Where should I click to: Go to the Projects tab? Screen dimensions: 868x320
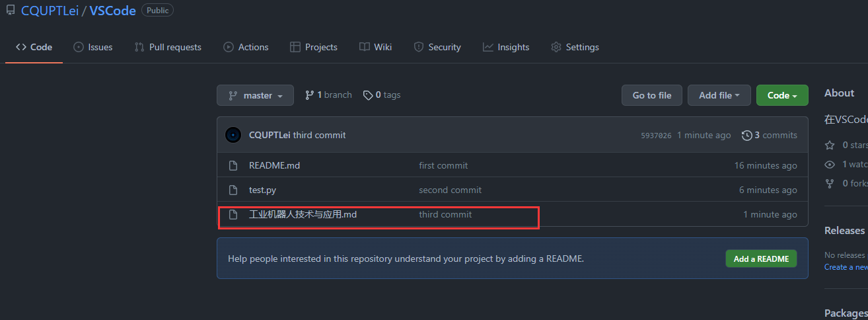click(314, 47)
